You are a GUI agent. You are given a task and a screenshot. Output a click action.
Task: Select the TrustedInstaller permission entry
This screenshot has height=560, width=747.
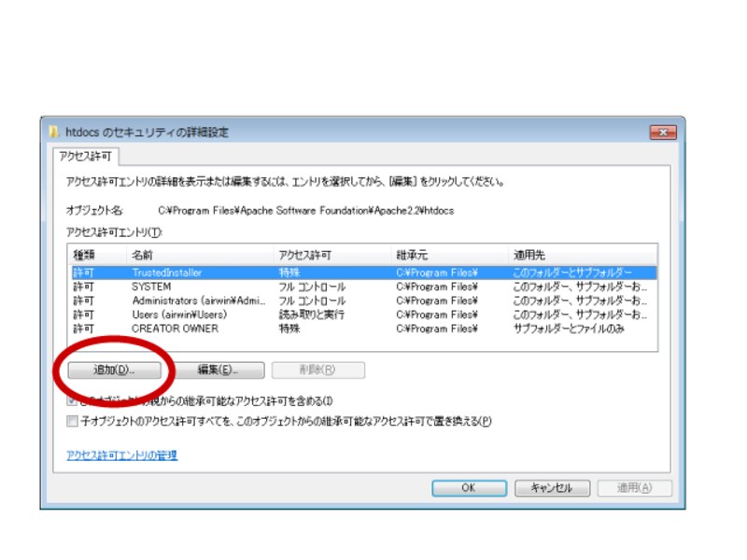point(187,274)
